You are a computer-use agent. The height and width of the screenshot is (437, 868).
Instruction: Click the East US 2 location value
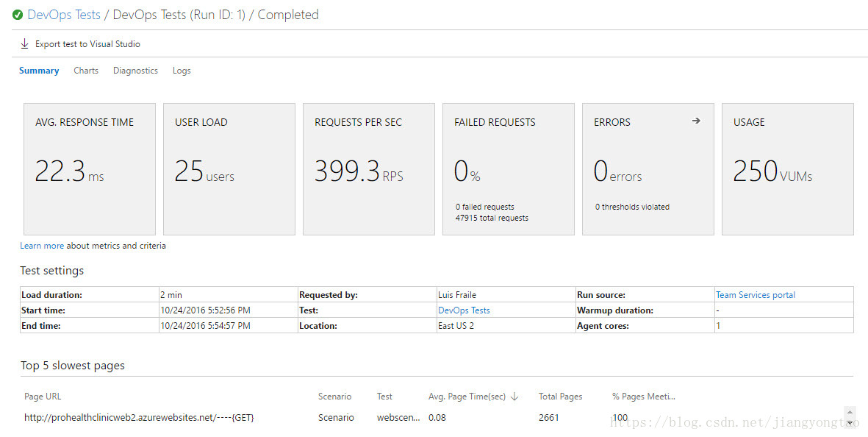456,326
